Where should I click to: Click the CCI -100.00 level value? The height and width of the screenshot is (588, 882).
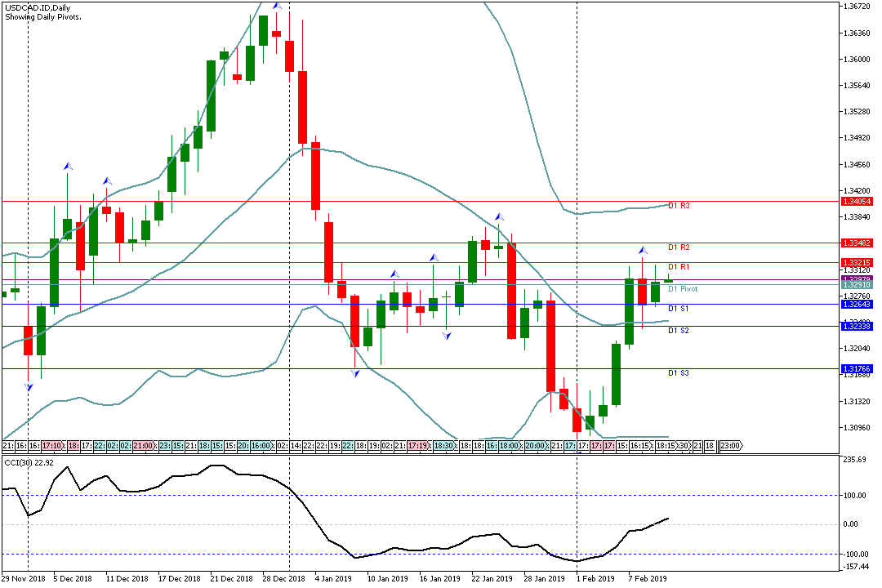[x=854, y=555]
